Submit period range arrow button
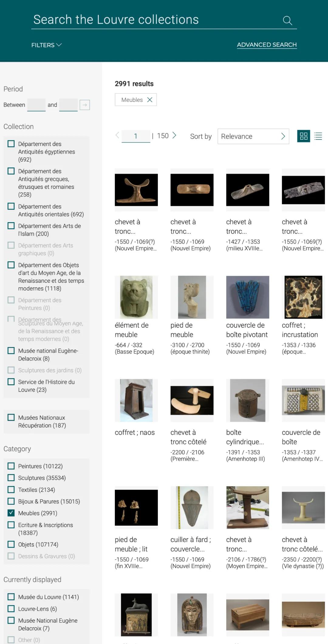328x644 pixels. pos(85,105)
